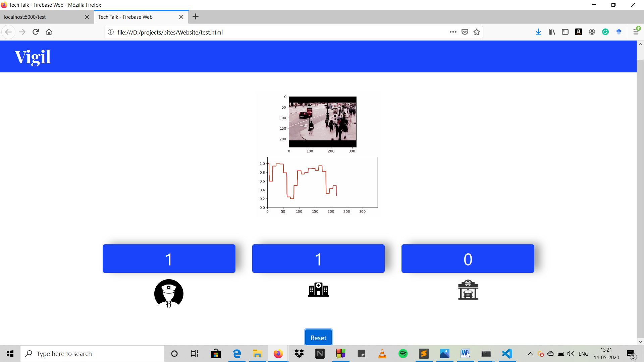Bookmark this page with star icon
Screen dimensions: 644x362
[477, 32]
